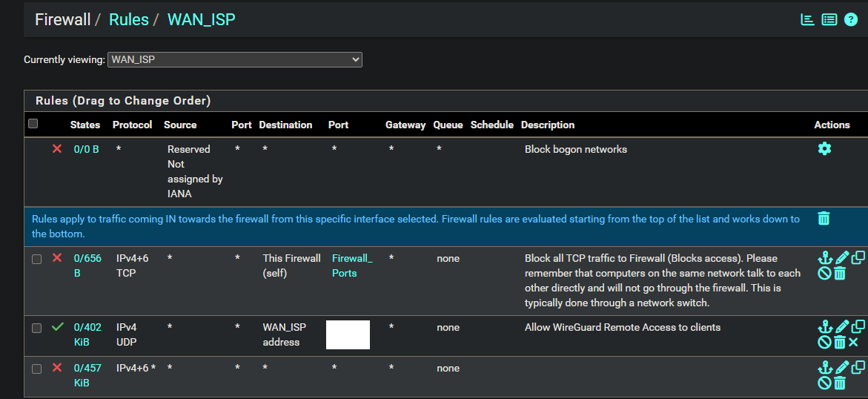This screenshot has width=868, height=399.
Task: Delete the WireGuard Remote Access rule
Action: 840,343
